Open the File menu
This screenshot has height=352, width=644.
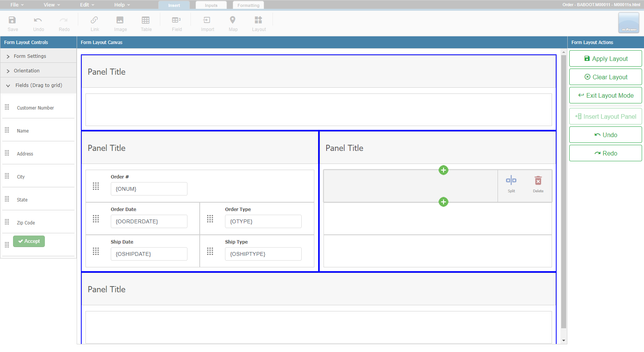tap(17, 5)
